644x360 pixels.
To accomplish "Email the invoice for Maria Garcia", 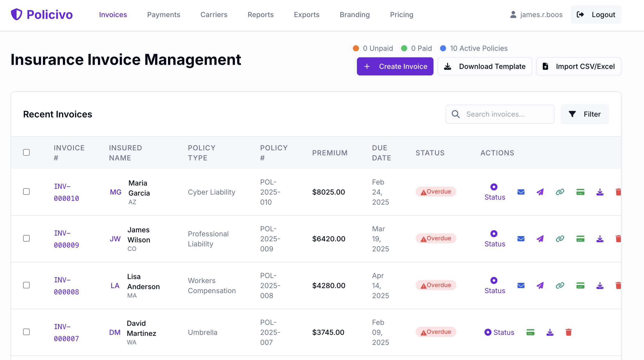I will [521, 192].
